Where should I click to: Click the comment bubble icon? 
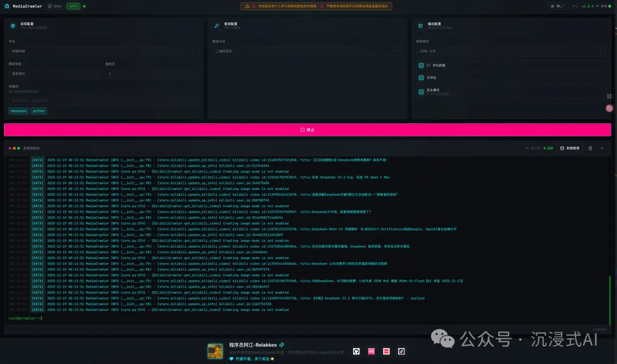pyautogui.click(x=428, y=65)
